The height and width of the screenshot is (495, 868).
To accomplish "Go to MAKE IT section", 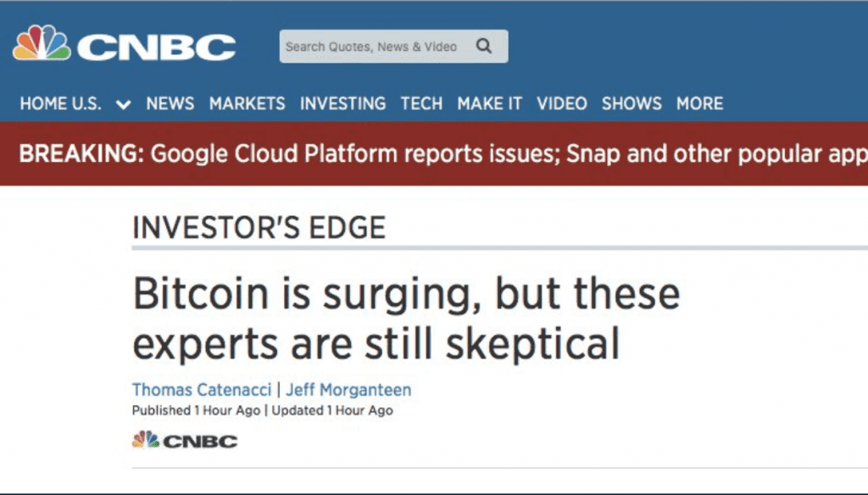I will point(489,103).
